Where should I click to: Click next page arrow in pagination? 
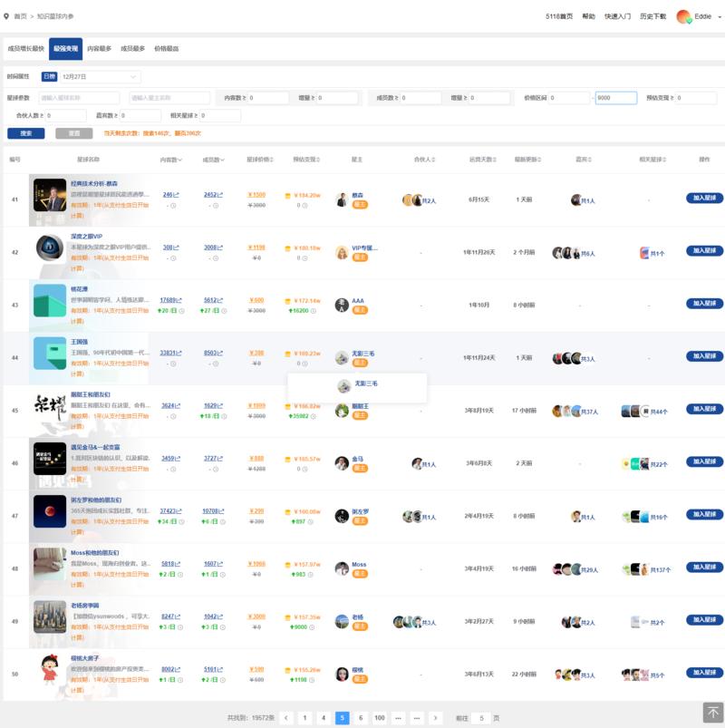pos(436,717)
